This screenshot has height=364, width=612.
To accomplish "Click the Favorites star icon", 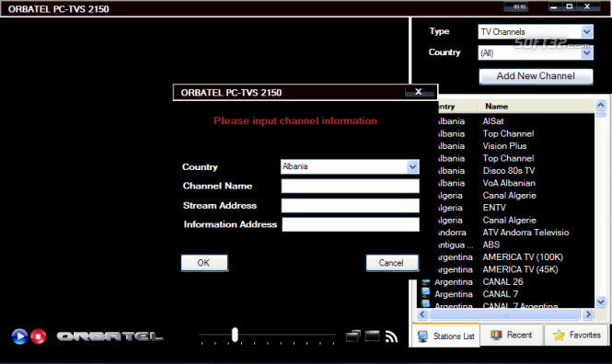I will [559, 336].
